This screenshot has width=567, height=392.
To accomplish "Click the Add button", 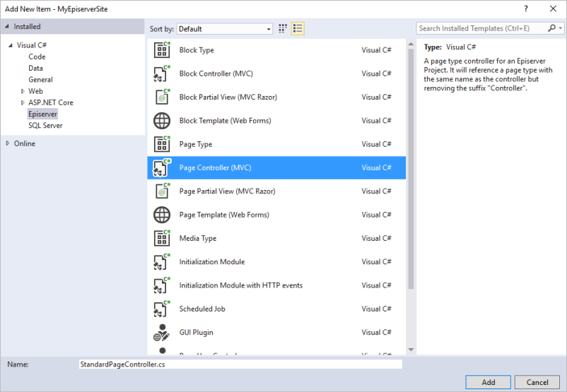I will click(488, 382).
